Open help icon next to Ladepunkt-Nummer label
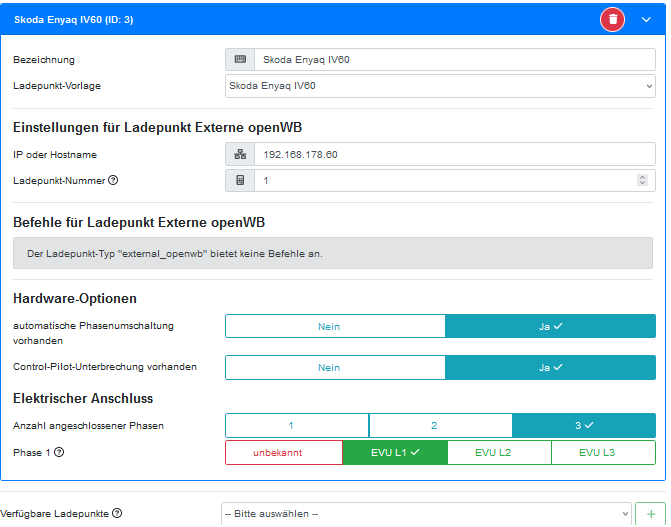Viewport: 671px width, 527px height. tap(113, 181)
